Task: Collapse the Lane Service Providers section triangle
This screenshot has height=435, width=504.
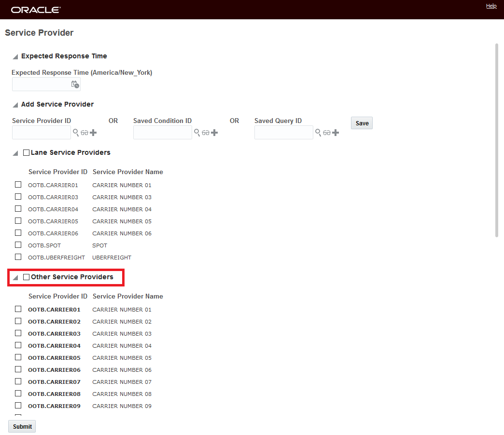Action: [x=15, y=153]
